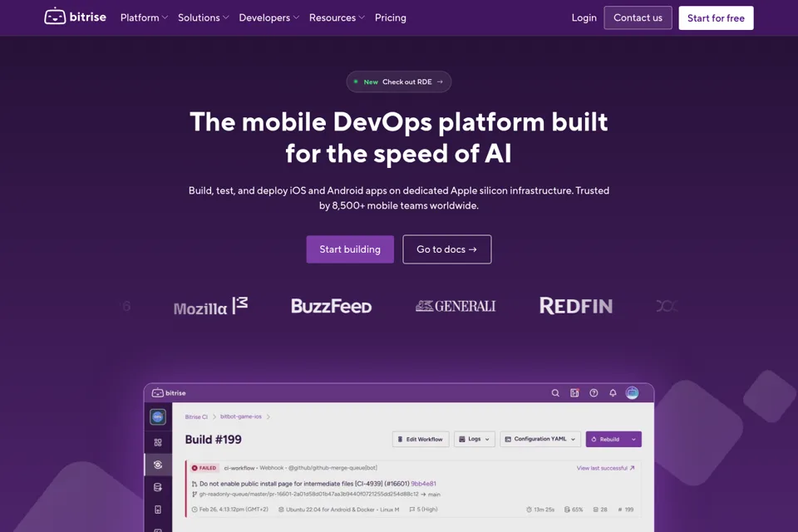
Task: Click the Mozilla logo
Action: click(x=210, y=307)
